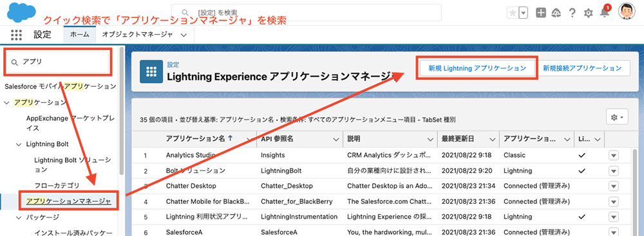The height and width of the screenshot is (236, 644).
Task: Open フローカテゴリ in sidebar
Action: click(57, 185)
